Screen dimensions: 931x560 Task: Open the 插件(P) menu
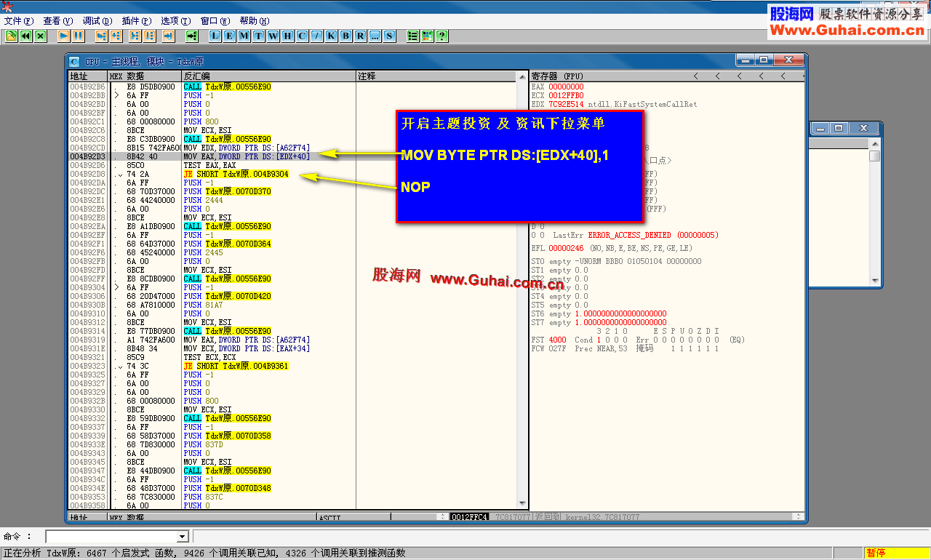(x=137, y=21)
